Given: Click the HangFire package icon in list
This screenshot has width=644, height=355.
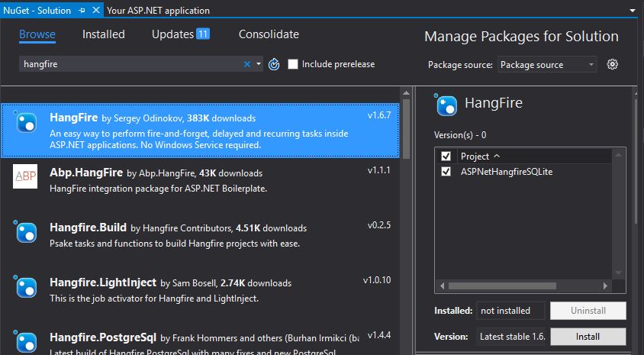Looking at the screenshot, I should click(25, 121).
